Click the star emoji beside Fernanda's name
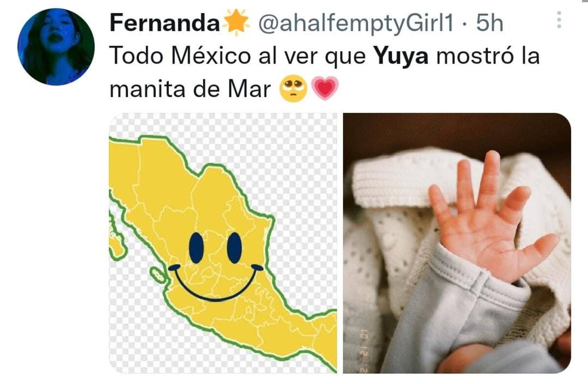Screen dimensions: 588x384 236,23
